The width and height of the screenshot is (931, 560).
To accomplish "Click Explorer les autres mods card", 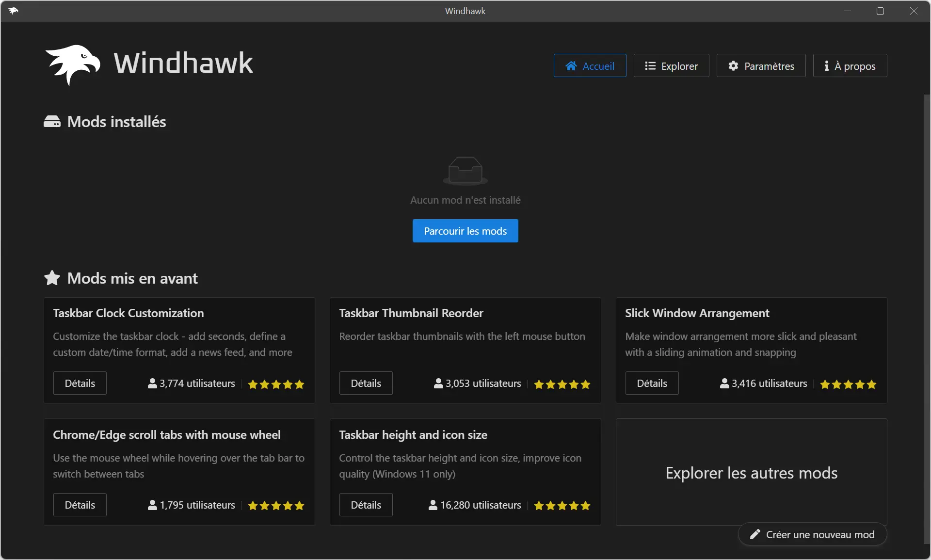I will pyautogui.click(x=751, y=472).
